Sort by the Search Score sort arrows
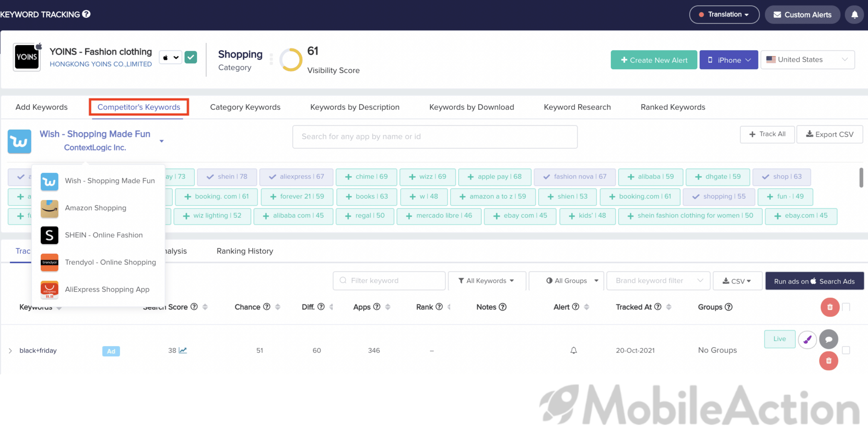 click(205, 307)
